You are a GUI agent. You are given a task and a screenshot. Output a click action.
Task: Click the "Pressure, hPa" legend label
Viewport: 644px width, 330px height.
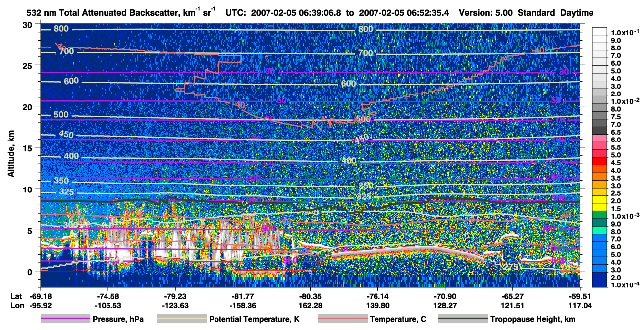[x=118, y=319]
